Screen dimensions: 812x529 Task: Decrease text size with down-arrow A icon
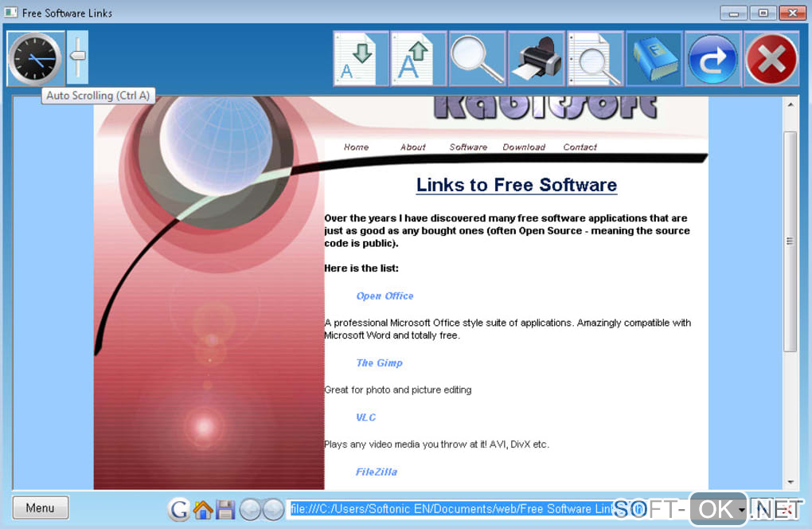tap(361, 58)
